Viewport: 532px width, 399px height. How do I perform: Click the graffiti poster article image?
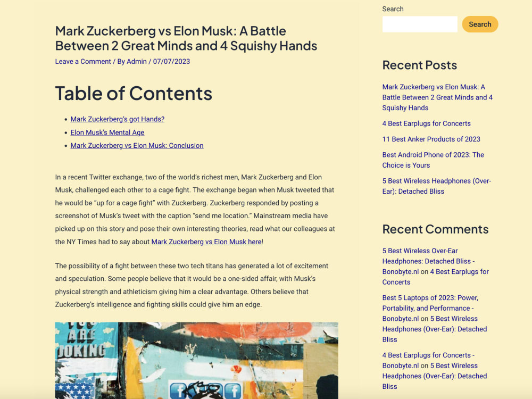pyautogui.click(x=197, y=360)
